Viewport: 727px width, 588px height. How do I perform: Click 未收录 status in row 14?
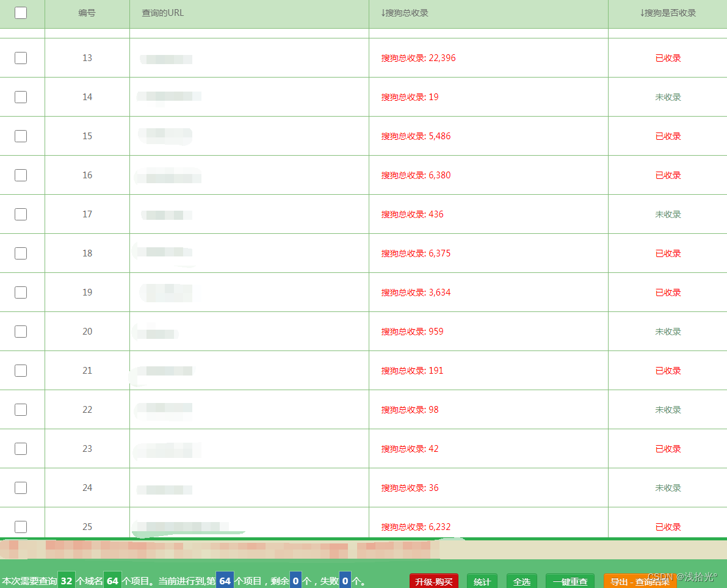pos(668,97)
